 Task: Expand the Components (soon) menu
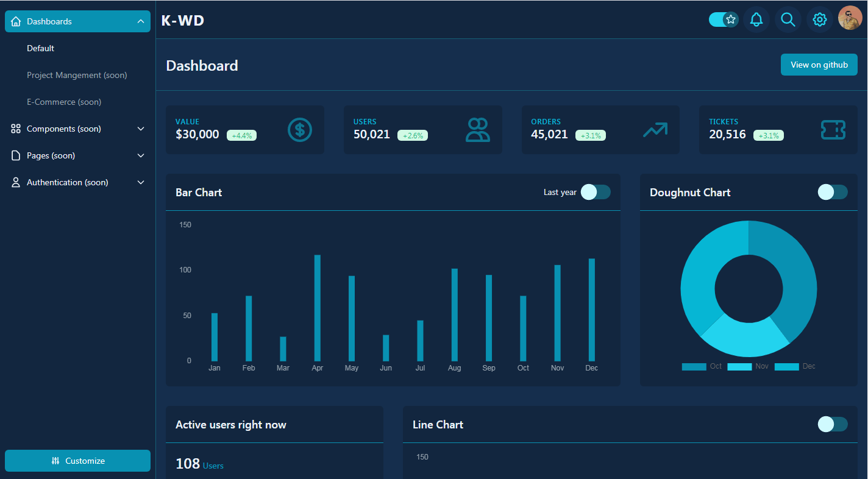click(77, 129)
